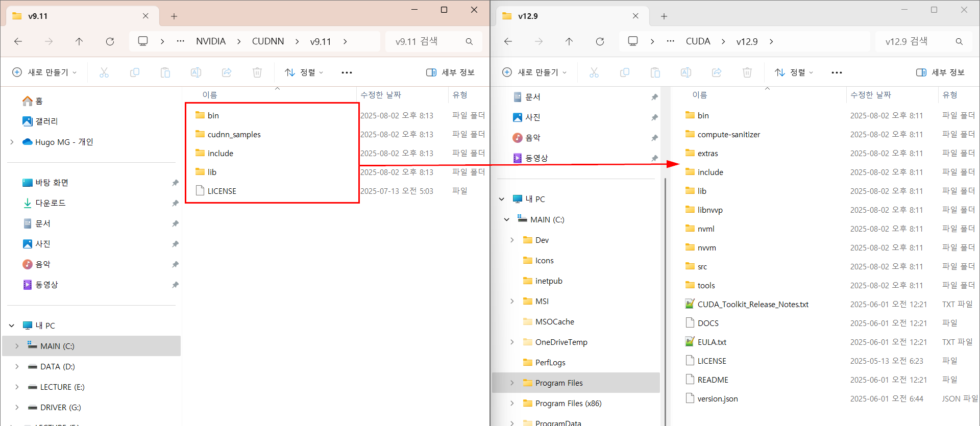This screenshot has height=426, width=980.
Task: Add new tab in v12.9 window
Action: 664,16
